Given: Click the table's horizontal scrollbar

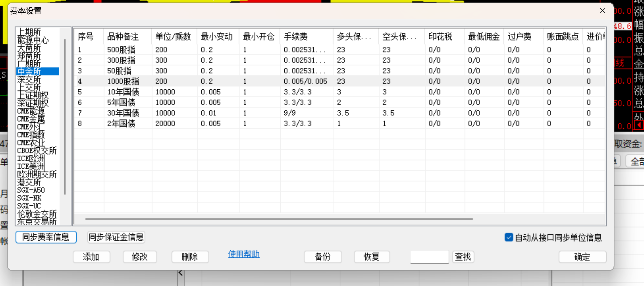Looking at the screenshot, I should coord(279,219).
